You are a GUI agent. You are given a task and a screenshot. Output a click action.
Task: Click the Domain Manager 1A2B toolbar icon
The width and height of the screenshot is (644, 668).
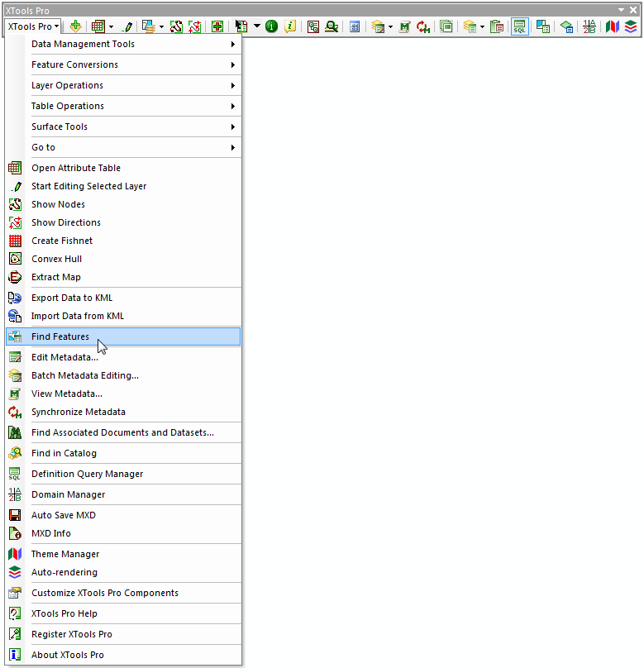click(589, 26)
